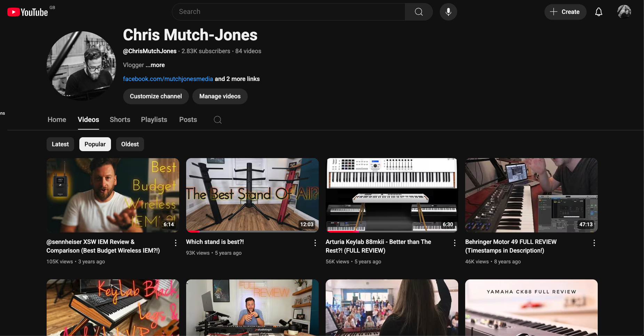Screen dimensions: 644x336
Task: Click the 12:03 duration badge
Action: pos(307,224)
